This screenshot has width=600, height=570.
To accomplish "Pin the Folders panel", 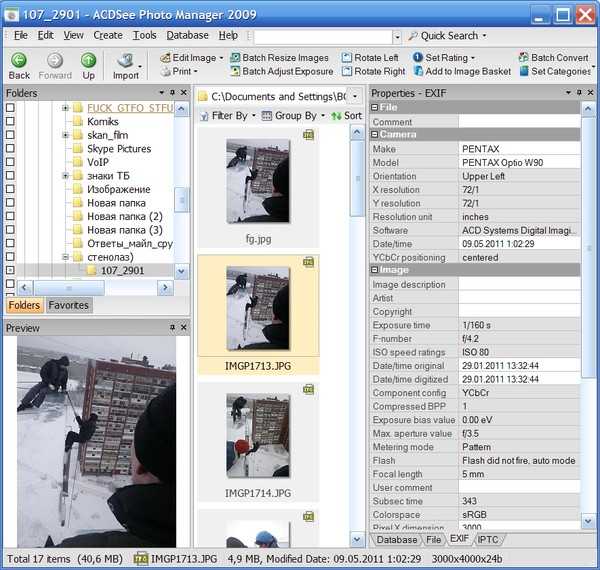I will [173, 93].
